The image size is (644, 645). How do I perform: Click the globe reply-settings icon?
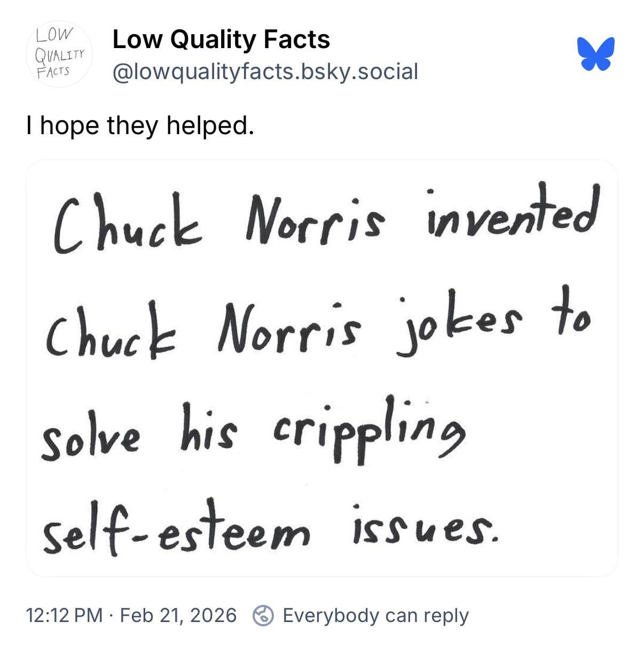coord(264,616)
